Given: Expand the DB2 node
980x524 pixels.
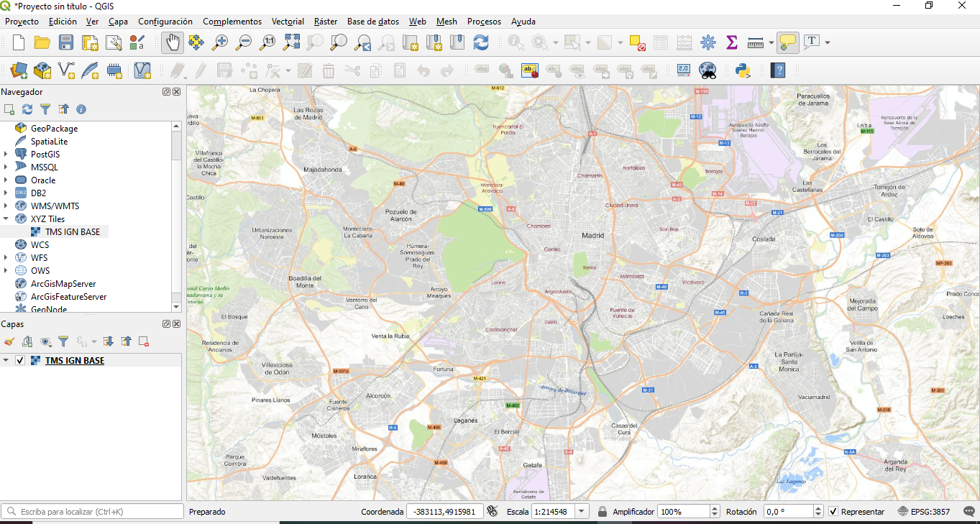Looking at the screenshot, I should point(6,193).
